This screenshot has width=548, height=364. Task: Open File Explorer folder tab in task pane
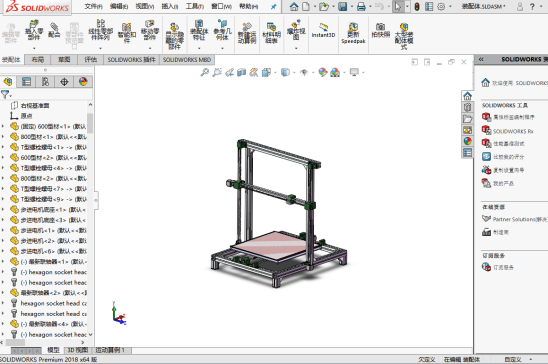point(468,119)
